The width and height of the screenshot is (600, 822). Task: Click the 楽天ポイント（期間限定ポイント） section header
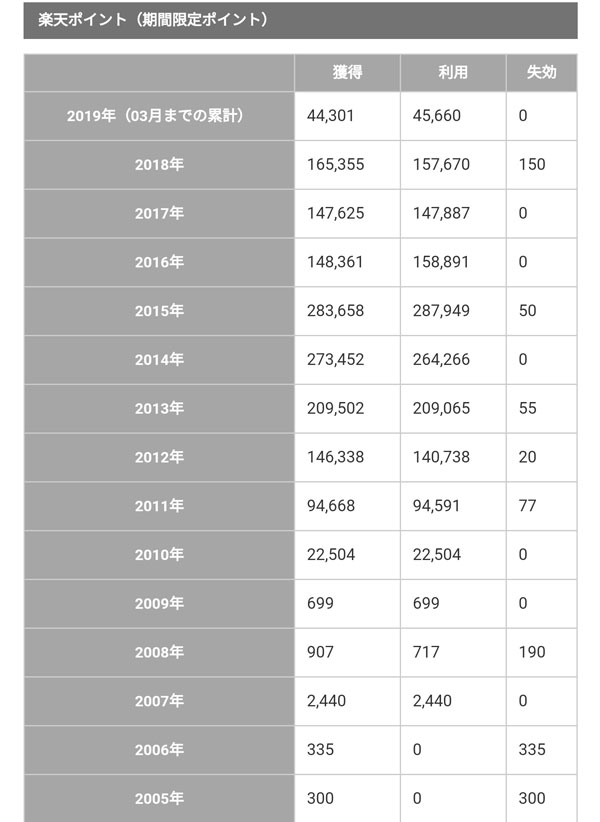(152, 19)
